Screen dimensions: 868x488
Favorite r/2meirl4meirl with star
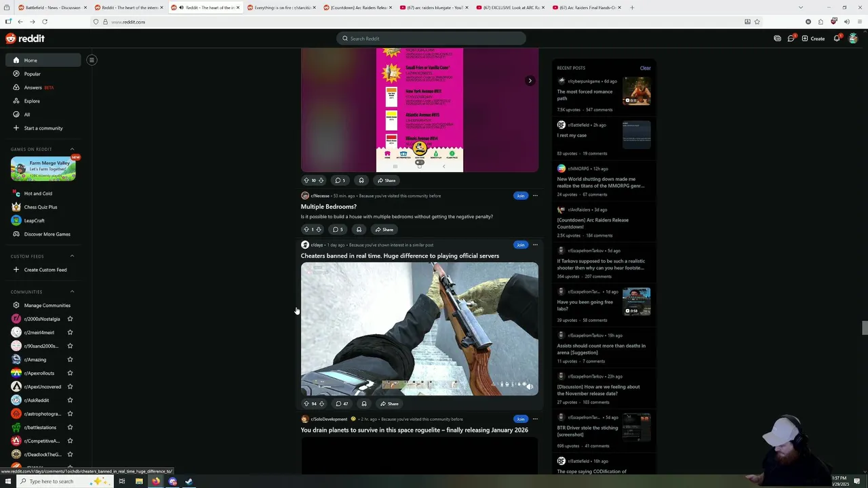(x=70, y=332)
